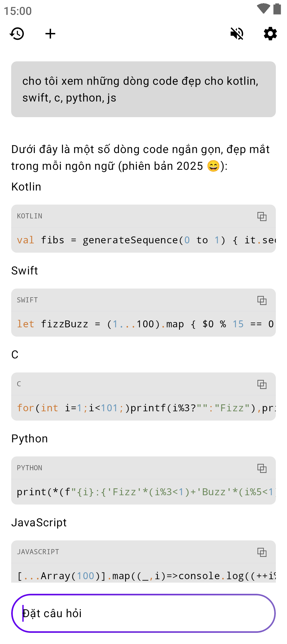Copy the Kotlin code block

(262, 216)
